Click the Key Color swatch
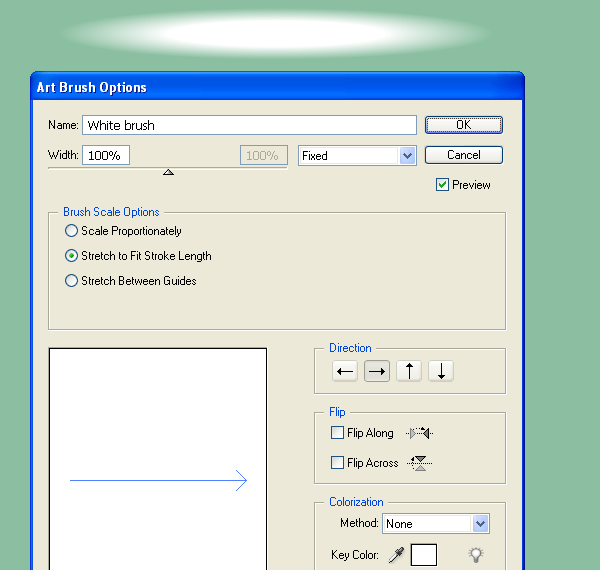Image resolution: width=600 pixels, height=570 pixels. click(x=424, y=555)
